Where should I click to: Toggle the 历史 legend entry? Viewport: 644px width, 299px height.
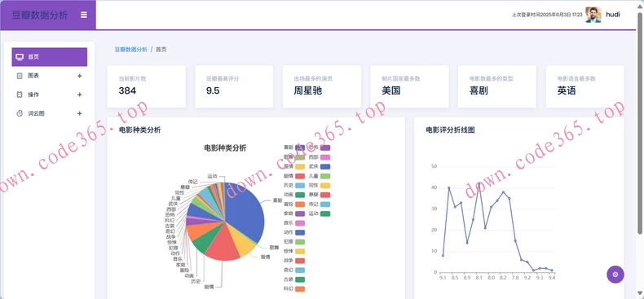(x=294, y=185)
